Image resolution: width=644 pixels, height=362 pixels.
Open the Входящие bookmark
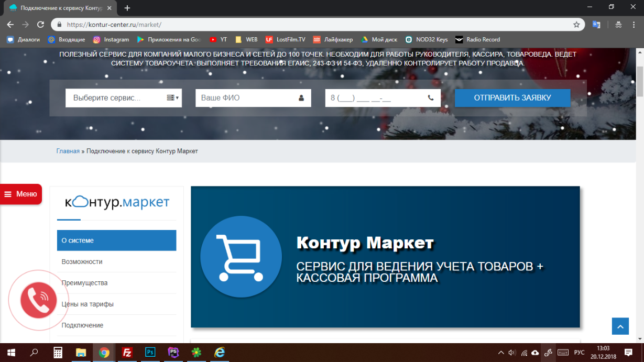coord(66,39)
